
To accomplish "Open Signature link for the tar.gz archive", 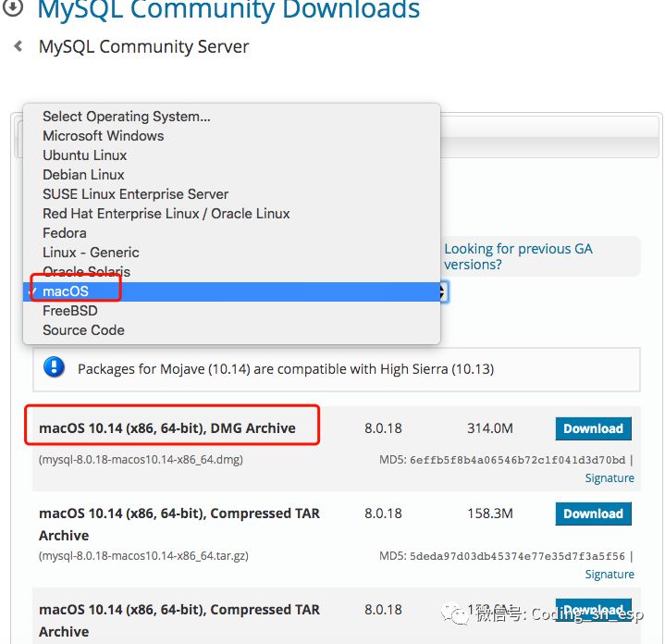I will [609, 575].
